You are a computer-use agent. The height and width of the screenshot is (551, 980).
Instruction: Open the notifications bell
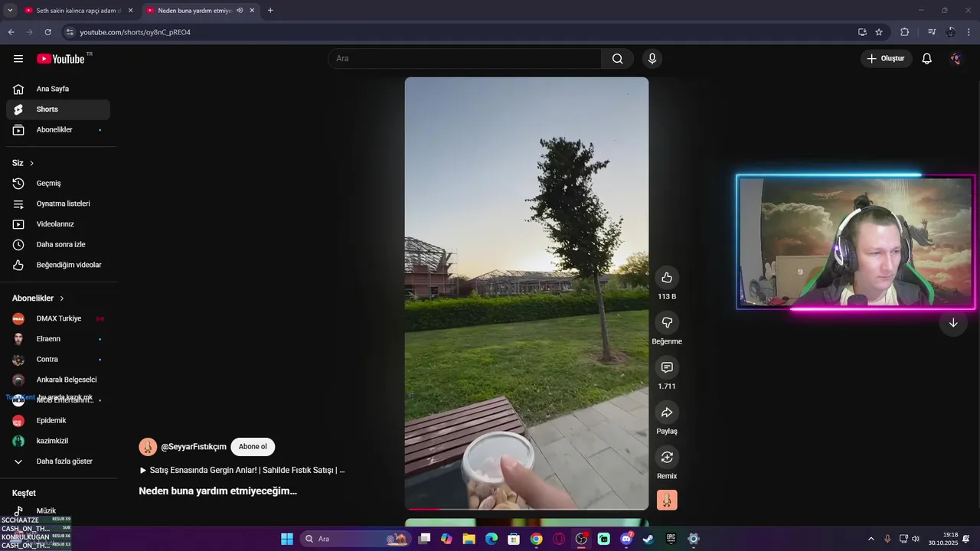pyautogui.click(x=926, y=59)
